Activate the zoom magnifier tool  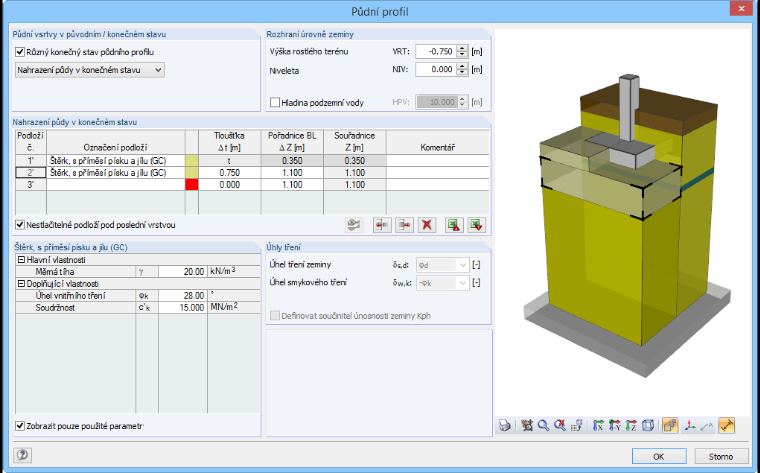tap(543, 426)
